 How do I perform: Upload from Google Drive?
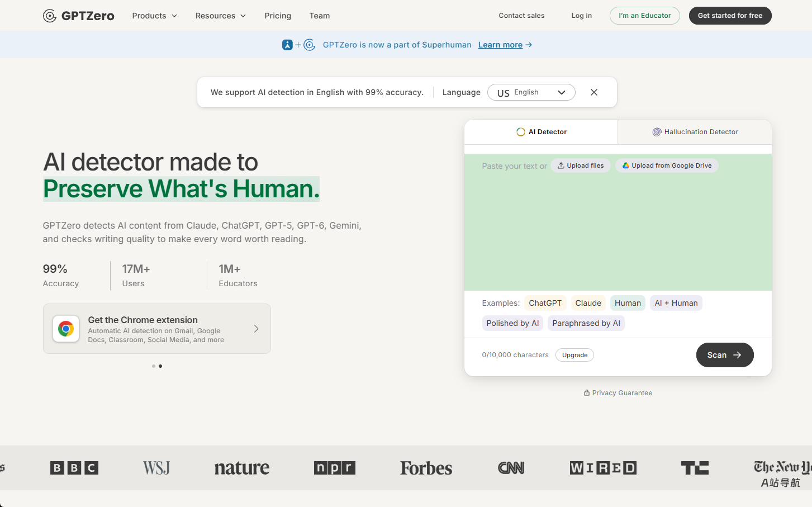tap(667, 165)
